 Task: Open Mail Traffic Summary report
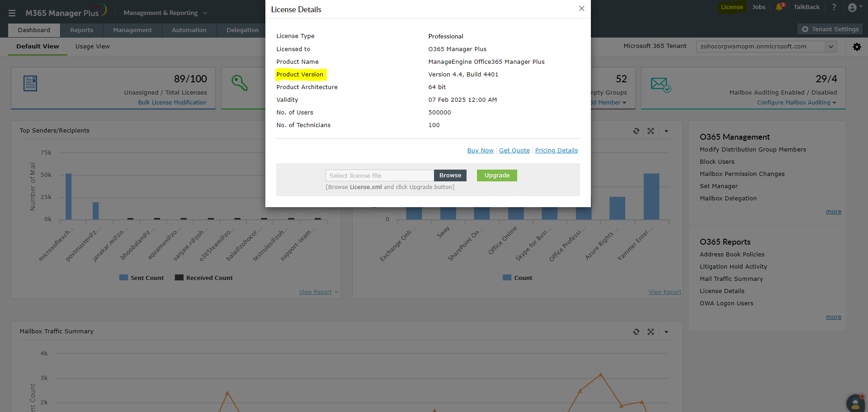coord(731,279)
